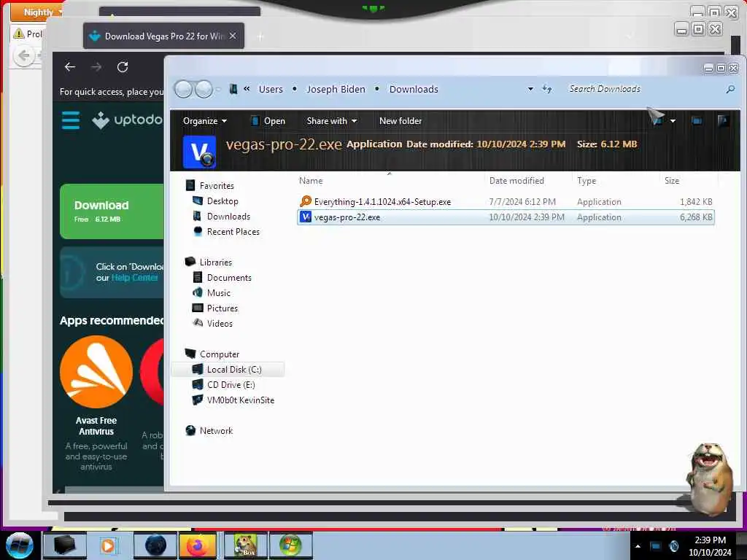Viewport: 747px width, 560px height.
Task: Open the media player taskbar icon
Action: 108,545
